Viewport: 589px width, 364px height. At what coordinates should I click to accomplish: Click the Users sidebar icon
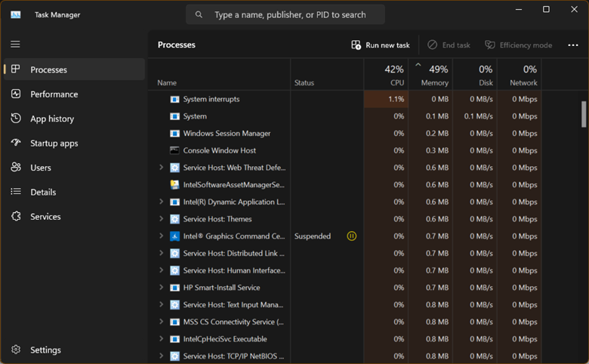pyautogui.click(x=16, y=167)
